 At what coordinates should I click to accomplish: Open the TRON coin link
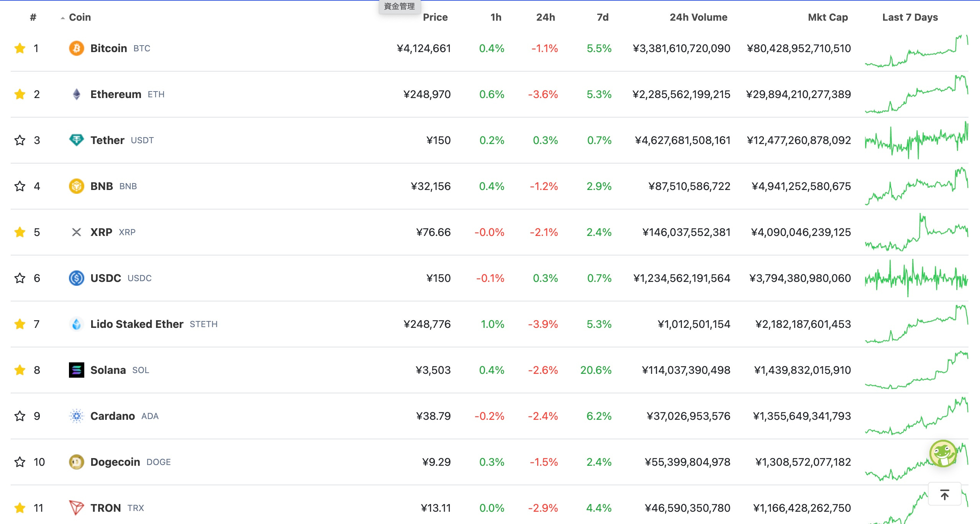pyautogui.click(x=117, y=508)
